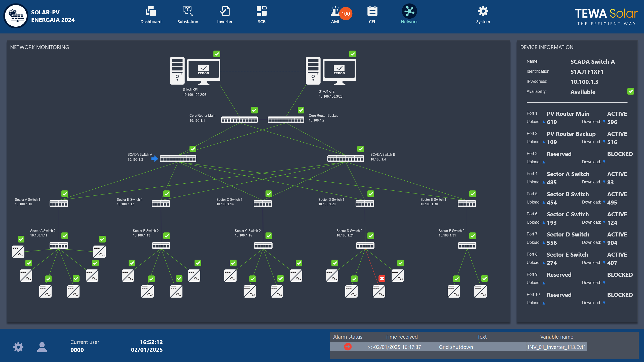Click the footer settings gear icon
The height and width of the screenshot is (362, 644).
pyautogui.click(x=18, y=347)
